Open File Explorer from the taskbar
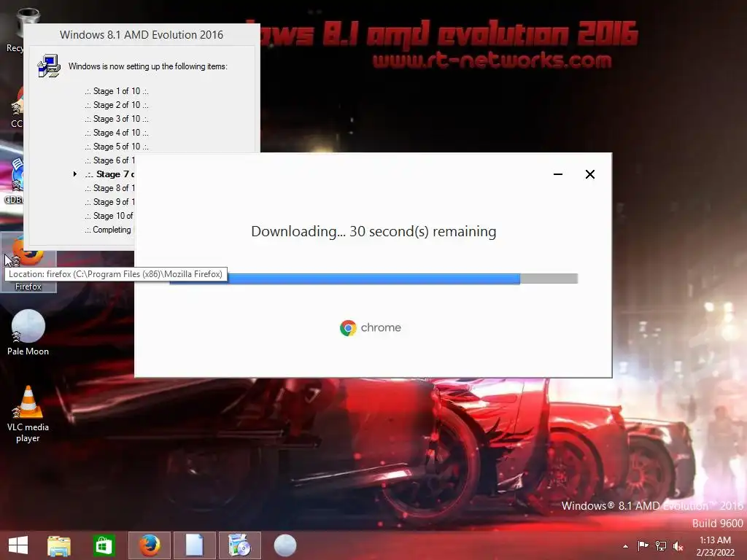Image resolution: width=747 pixels, height=560 pixels. pos(59,545)
